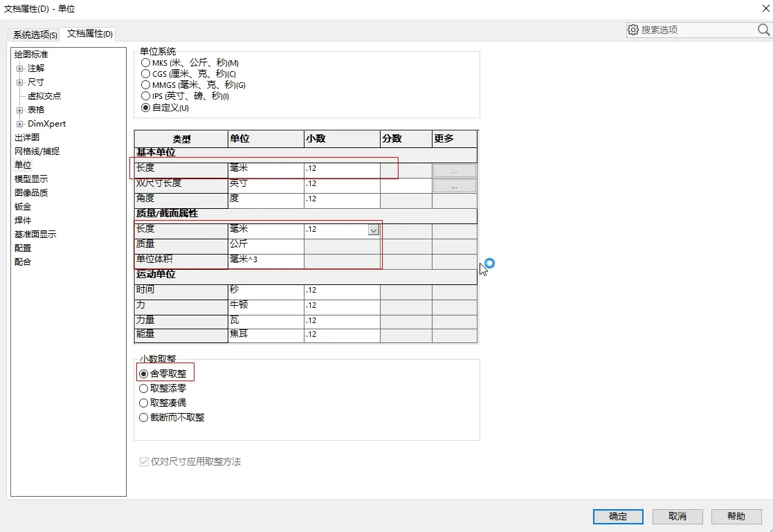Select CGS unit system radio button
773x532 pixels.
[x=145, y=73]
